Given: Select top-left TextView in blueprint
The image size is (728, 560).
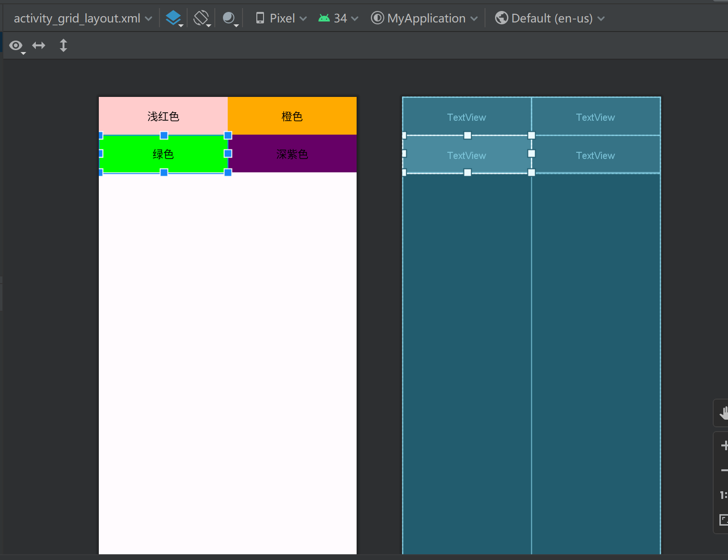Looking at the screenshot, I should click(x=467, y=116).
